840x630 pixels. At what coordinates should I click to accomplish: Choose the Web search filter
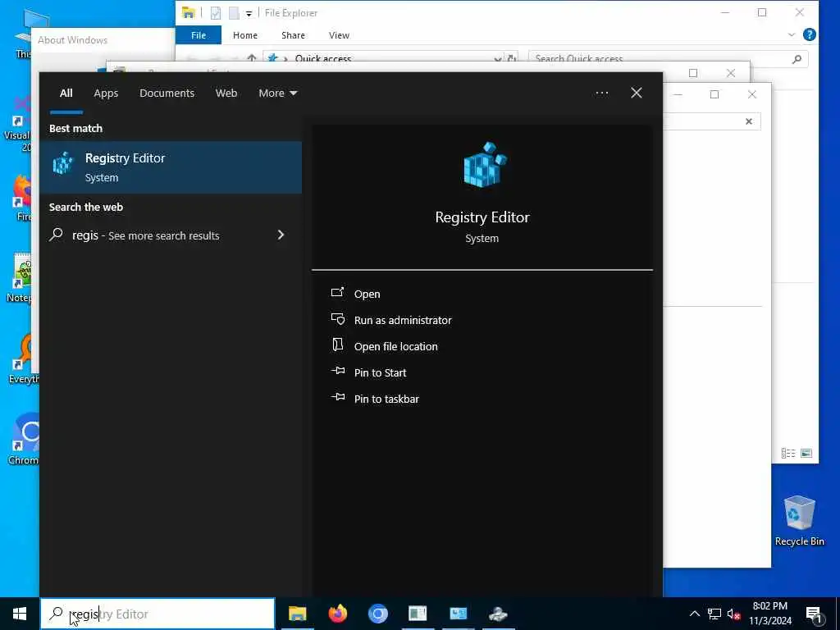226,94
